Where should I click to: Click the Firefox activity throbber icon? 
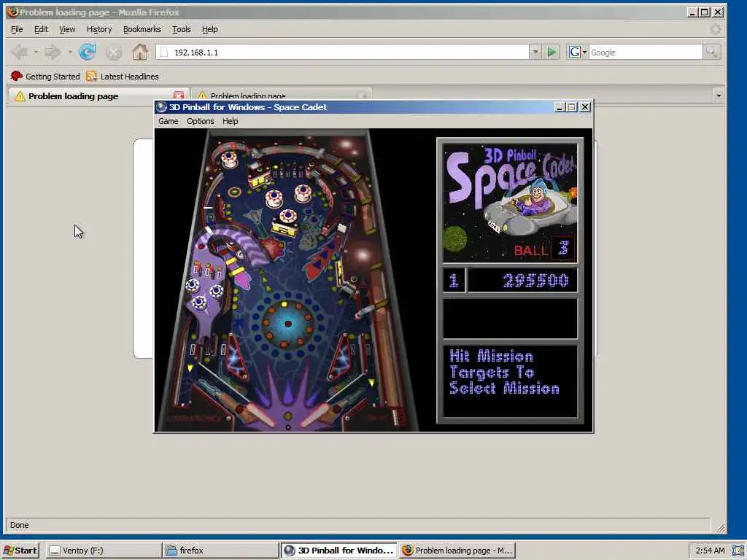pyautogui.click(x=716, y=29)
